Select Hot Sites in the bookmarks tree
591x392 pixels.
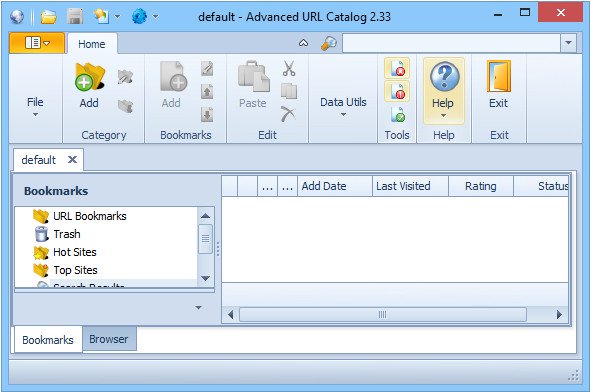(x=75, y=252)
